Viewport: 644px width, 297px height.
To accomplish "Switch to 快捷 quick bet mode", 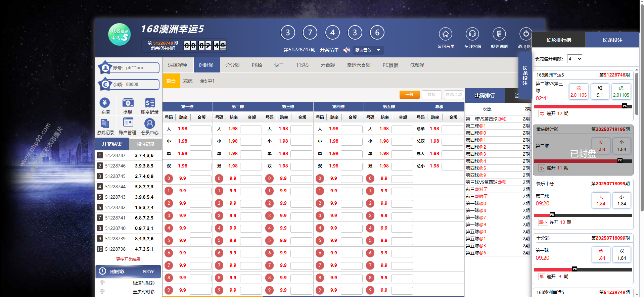I will pos(431,95).
